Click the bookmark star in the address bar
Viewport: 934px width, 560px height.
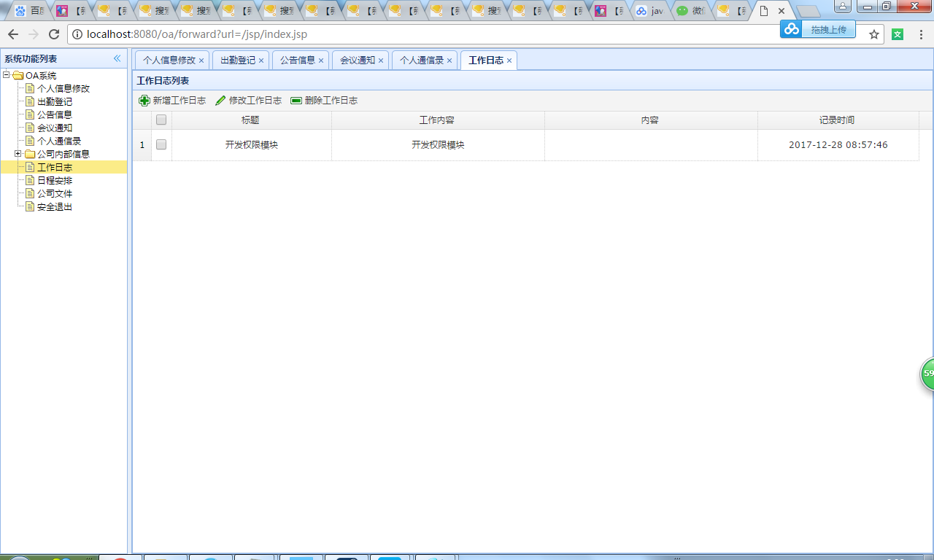coord(873,34)
